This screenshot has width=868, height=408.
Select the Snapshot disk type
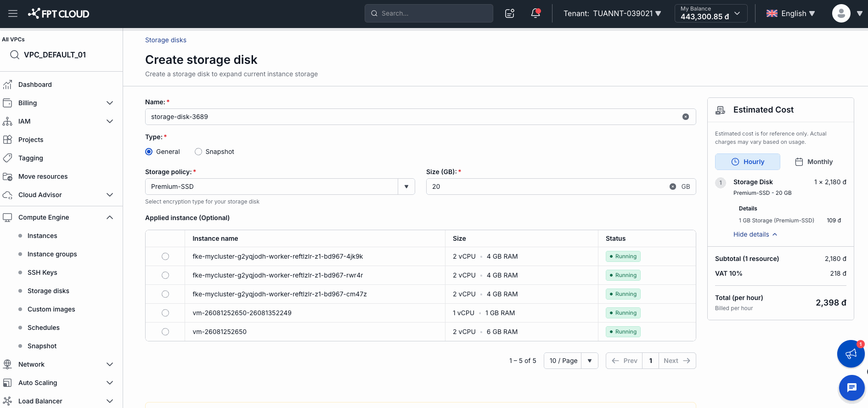pyautogui.click(x=198, y=152)
